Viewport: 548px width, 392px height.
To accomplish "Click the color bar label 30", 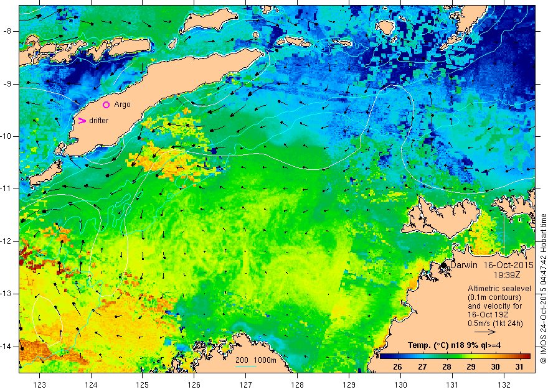I will click(x=495, y=367).
